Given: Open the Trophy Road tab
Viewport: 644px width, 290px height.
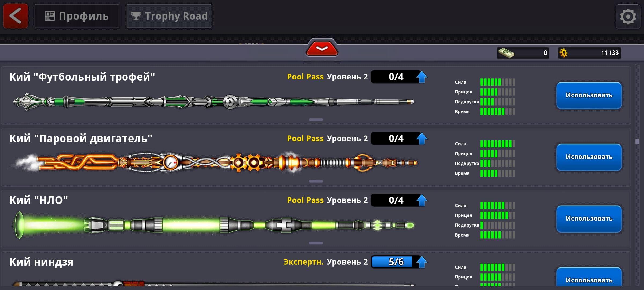Looking at the screenshot, I should (x=169, y=16).
